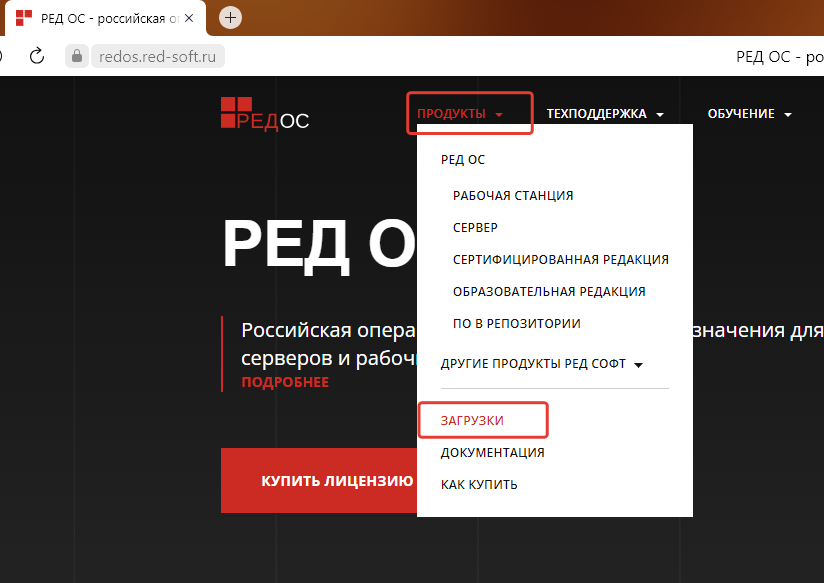
Task: Select СЕРВЕР menu item
Action: (x=475, y=228)
